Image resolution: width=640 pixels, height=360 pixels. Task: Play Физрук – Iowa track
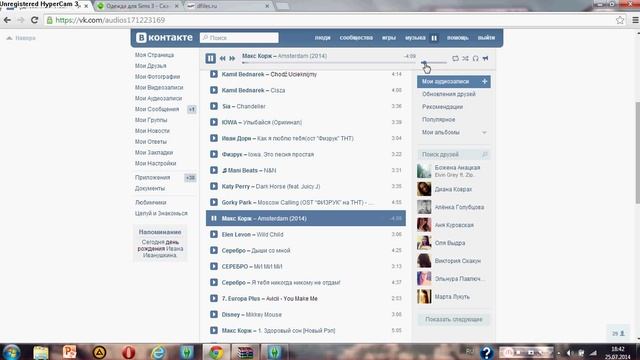(213, 154)
